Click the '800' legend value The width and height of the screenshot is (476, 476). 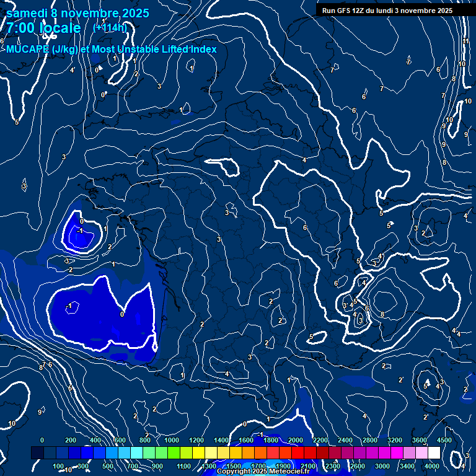tap(145, 440)
